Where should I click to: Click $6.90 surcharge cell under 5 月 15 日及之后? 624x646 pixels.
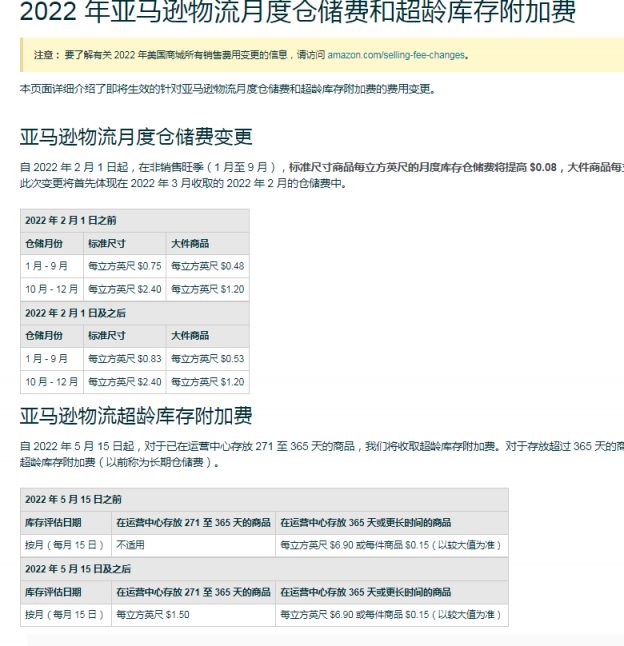[392, 615]
